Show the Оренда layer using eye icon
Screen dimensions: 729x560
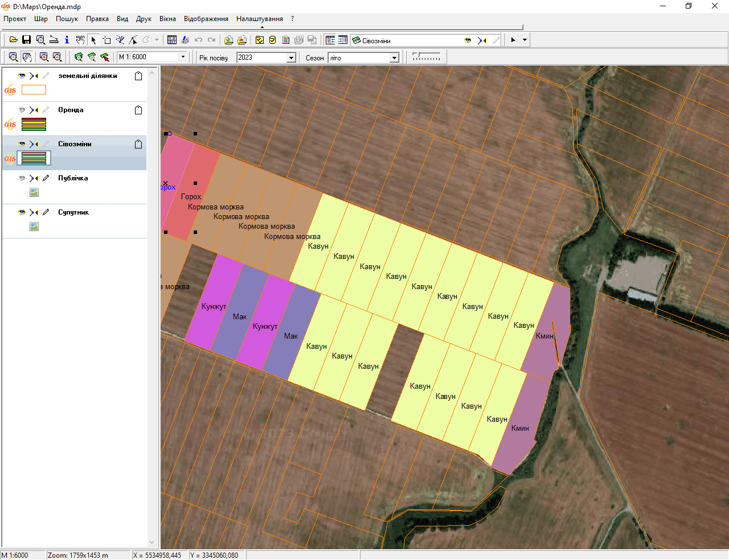[x=22, y=110]
